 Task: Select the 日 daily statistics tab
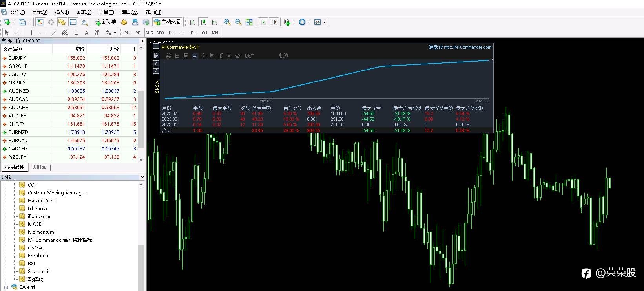pyautogui.click(x=177, y=56)
